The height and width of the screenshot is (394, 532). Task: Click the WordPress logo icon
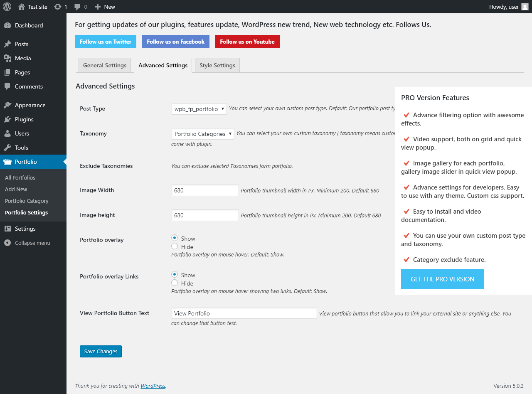[7, 7]
